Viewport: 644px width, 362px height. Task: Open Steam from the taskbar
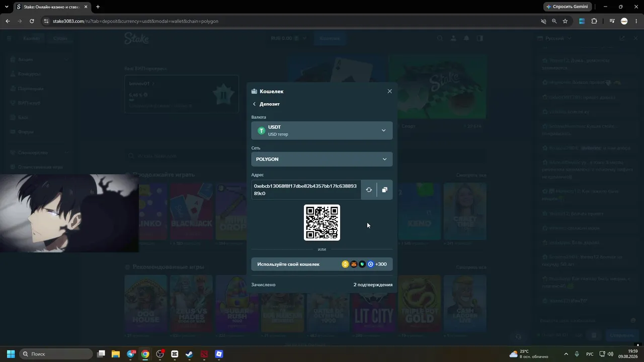[x=189, y=354]
